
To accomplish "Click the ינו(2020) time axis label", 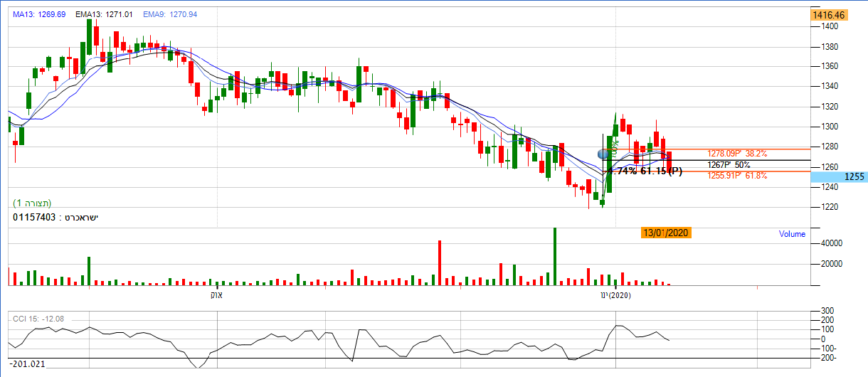I will tap(615, 294).
